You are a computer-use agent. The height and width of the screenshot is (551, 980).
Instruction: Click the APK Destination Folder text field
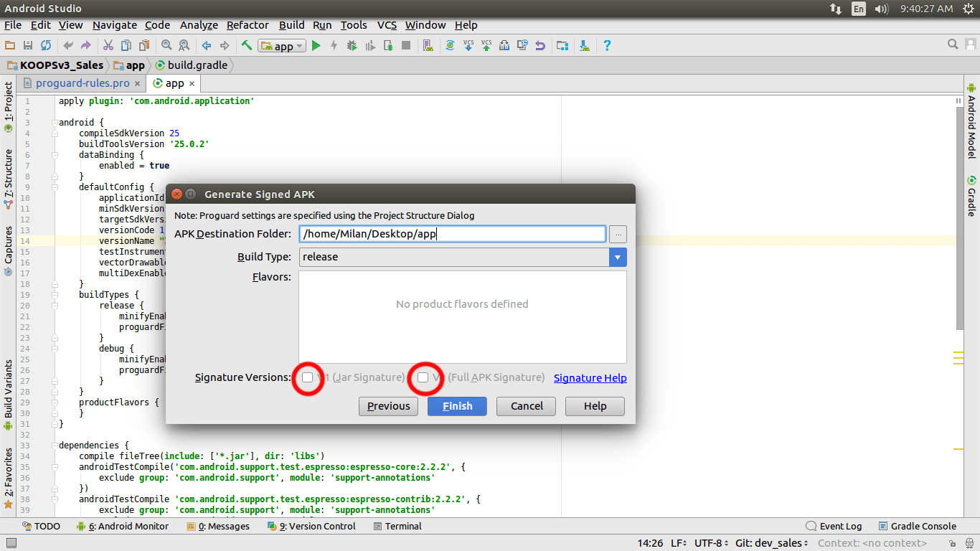pyautogui.click(x=452, y=233)
